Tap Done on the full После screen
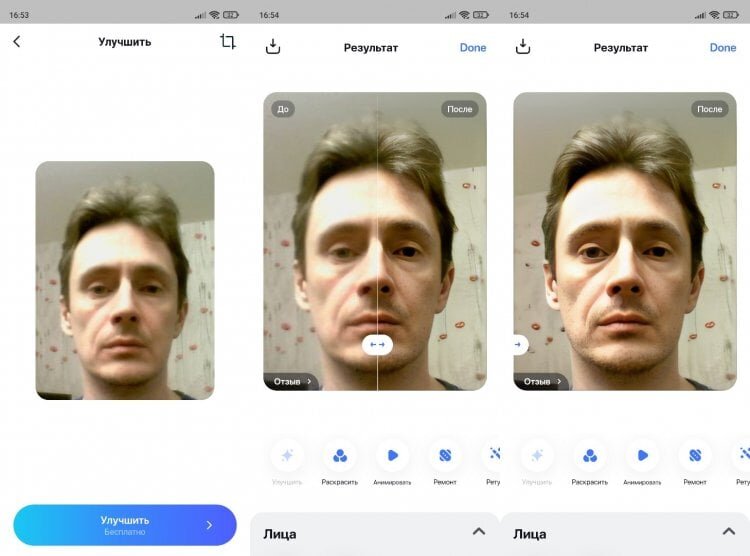Image resolution: width=750 pixels, height=556 pixels. click(723, 48)
